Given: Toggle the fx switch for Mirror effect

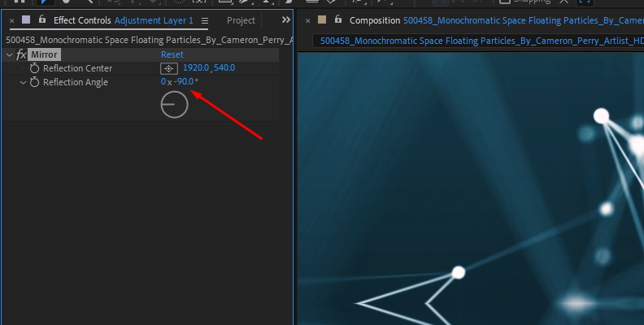Looking at the screenshot, I should point(21,54).
